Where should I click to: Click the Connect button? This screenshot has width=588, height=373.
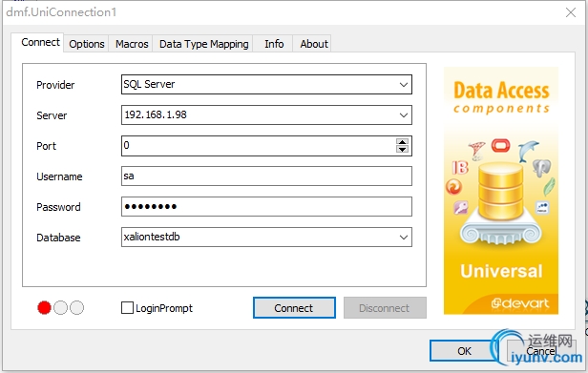(294, 308)
